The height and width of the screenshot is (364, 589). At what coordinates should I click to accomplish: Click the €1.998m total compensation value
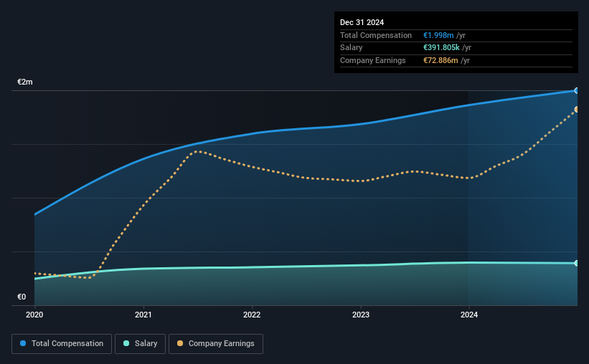tap(438, 35)
